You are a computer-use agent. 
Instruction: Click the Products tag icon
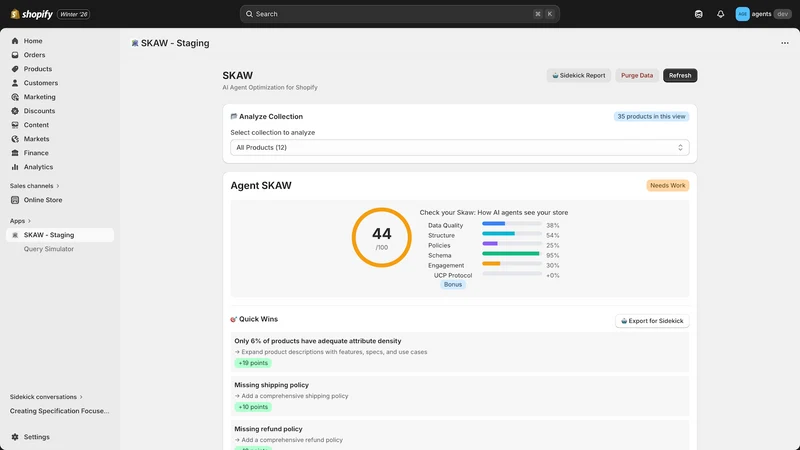(x=15, y=69)
